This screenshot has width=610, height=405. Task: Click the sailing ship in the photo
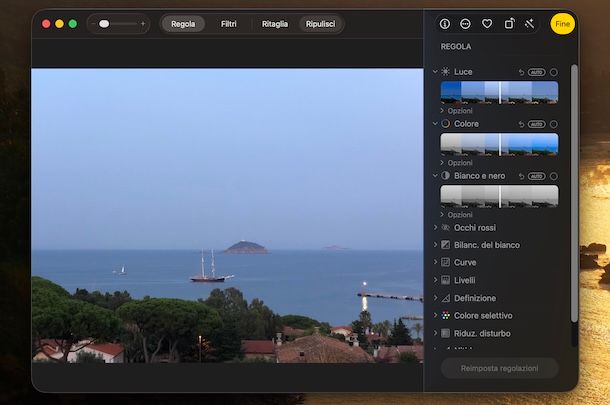click(211, 267)
